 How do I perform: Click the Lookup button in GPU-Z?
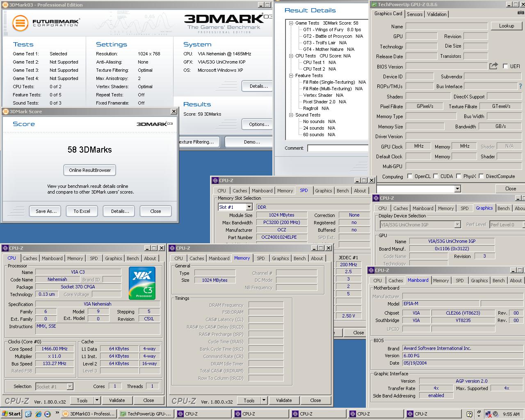tap(507, 26)
